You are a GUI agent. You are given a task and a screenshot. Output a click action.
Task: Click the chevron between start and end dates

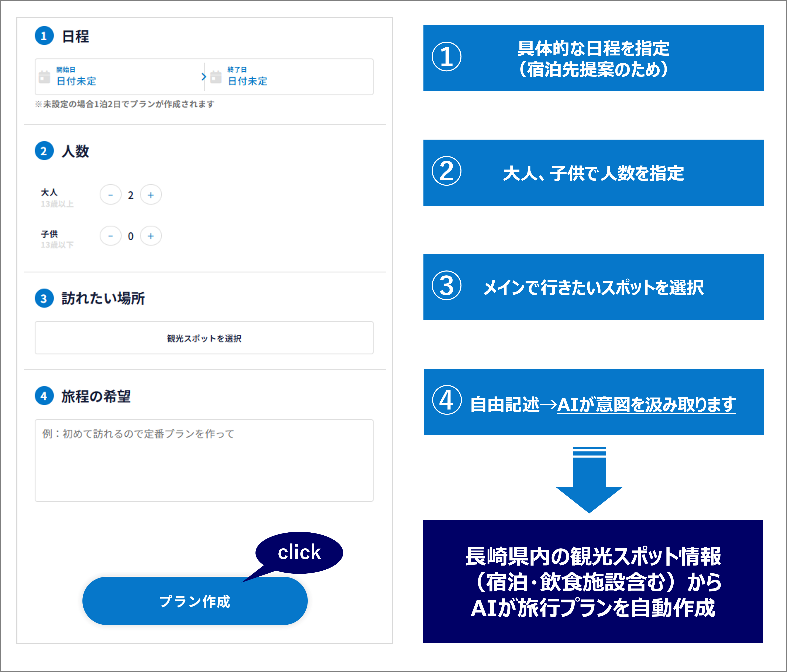point(204,77)
